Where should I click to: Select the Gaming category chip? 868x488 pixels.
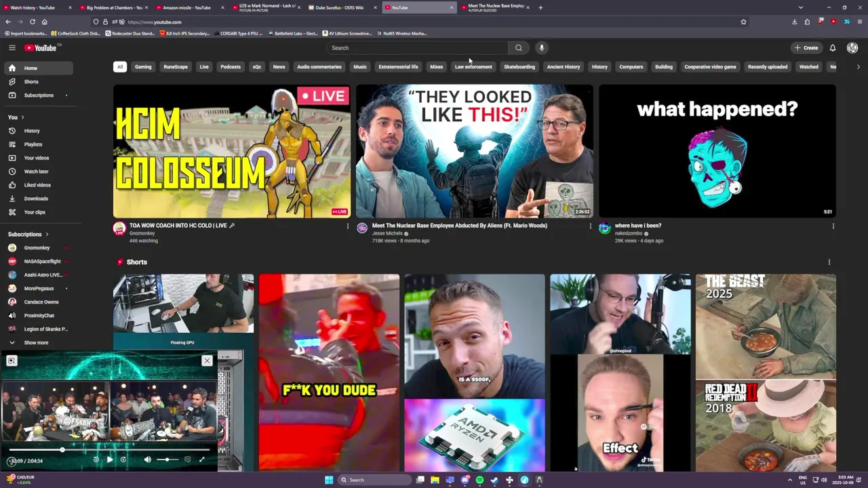[143, 67]
